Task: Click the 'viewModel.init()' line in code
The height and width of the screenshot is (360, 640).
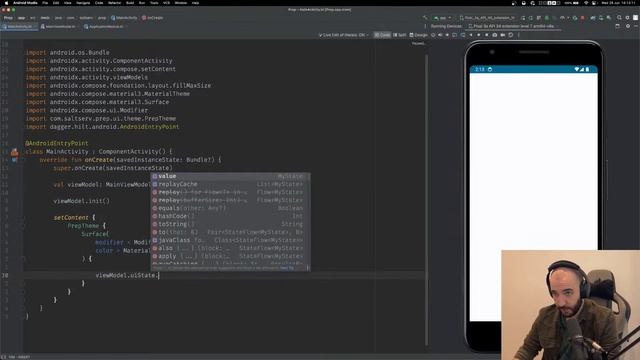Action: [x=82, y=201]
